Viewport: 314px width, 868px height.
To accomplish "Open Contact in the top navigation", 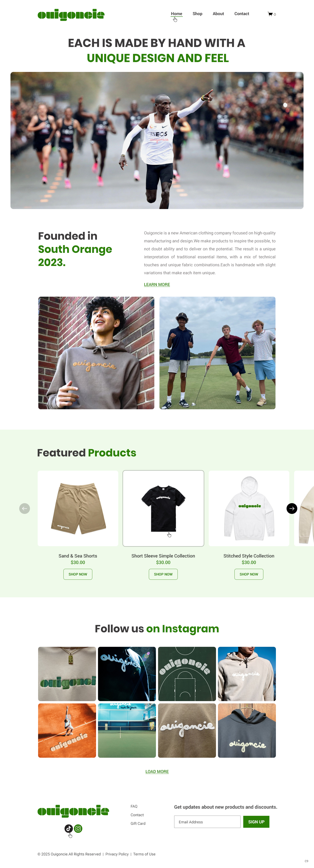I will 242,14.
